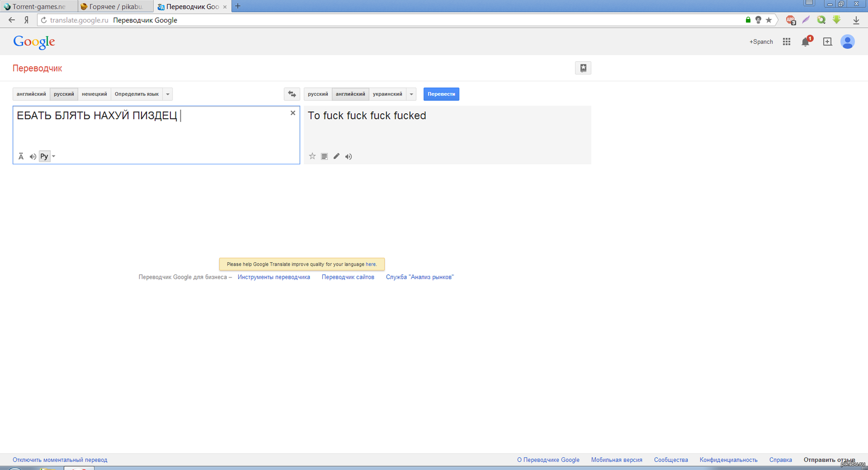Open the input method dropdown arrow
Image resolution: width=868 pixels, height=470 pixels.
[x=53, y=156]
